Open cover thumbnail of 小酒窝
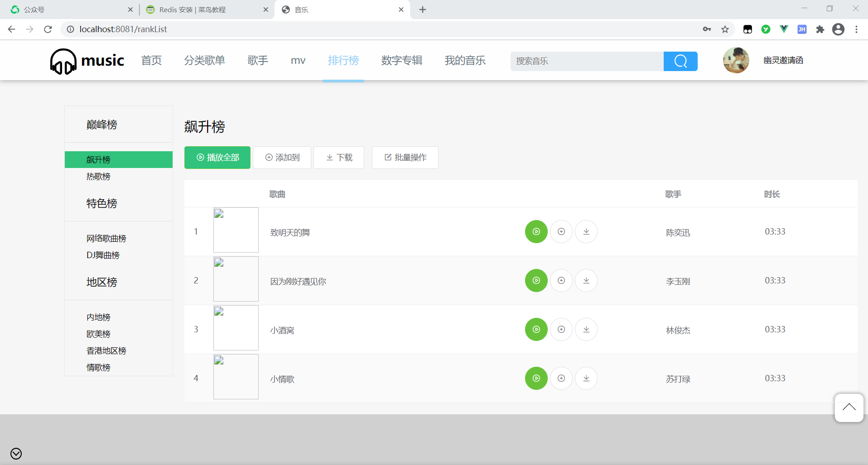The image size is (868, 465). (x=236, y=328)
